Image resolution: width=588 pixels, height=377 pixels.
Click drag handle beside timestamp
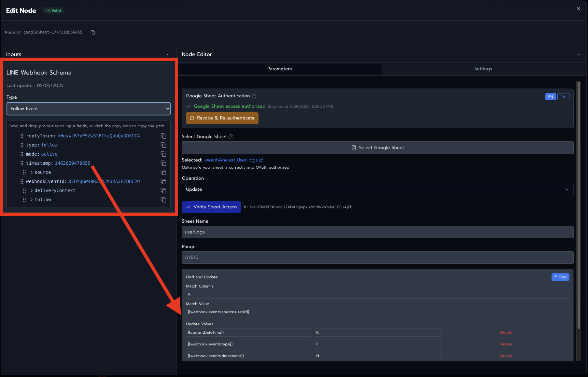coord(22,163)
